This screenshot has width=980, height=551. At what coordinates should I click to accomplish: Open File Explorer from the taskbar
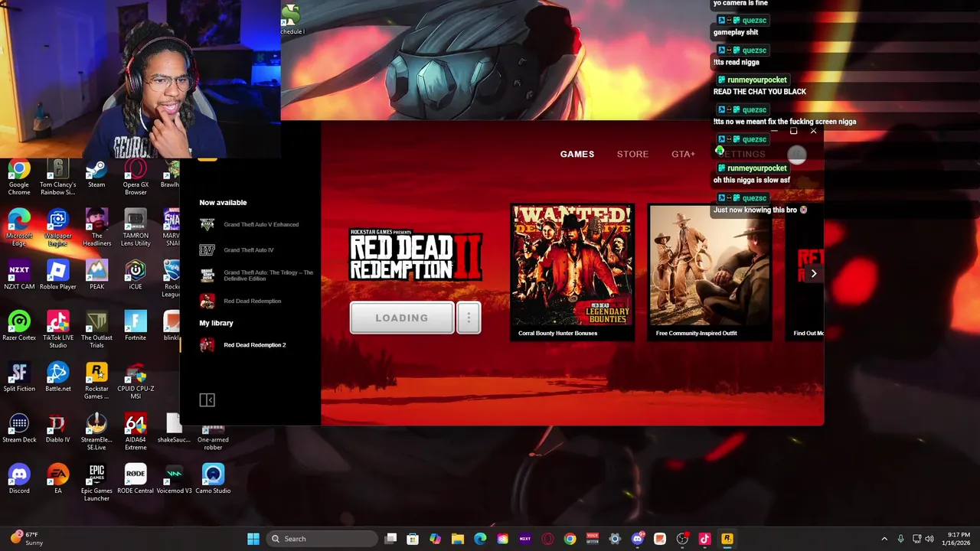[458, 539]
